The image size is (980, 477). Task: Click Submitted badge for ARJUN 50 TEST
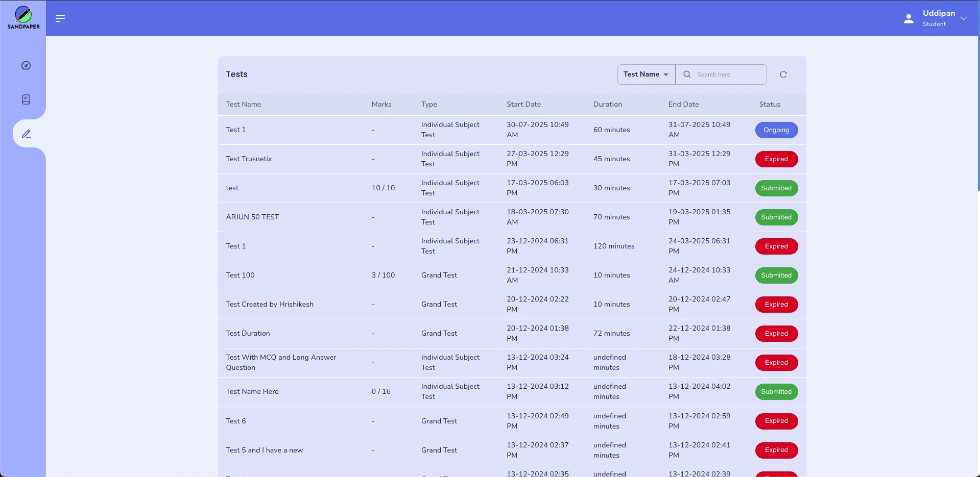coord(776,217)
